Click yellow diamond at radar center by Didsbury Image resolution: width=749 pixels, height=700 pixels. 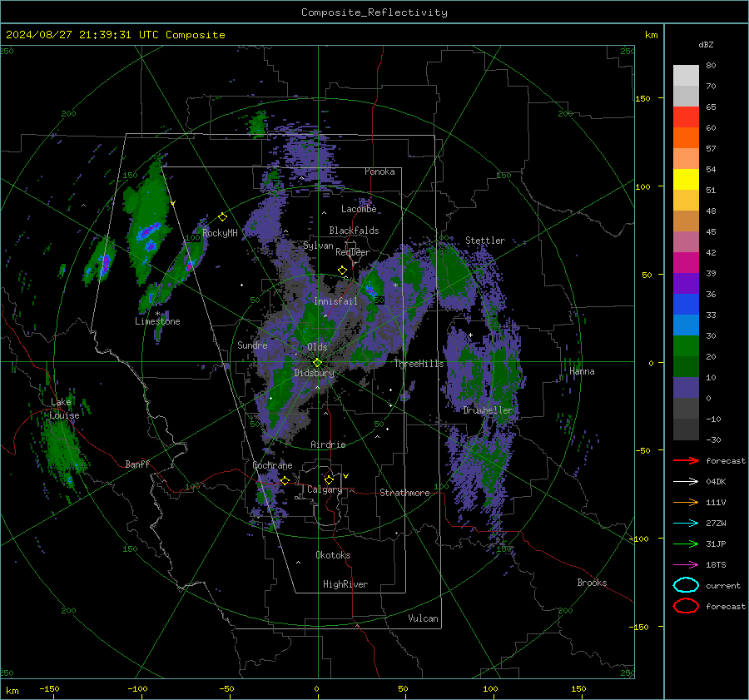(x=317, y=363)
